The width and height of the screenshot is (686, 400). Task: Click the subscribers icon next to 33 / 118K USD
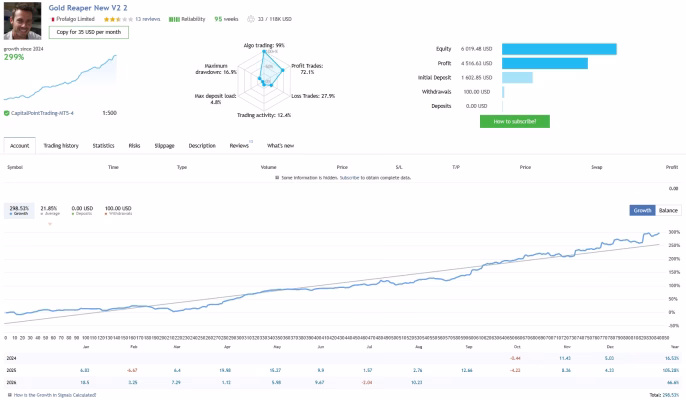point(251,19)
